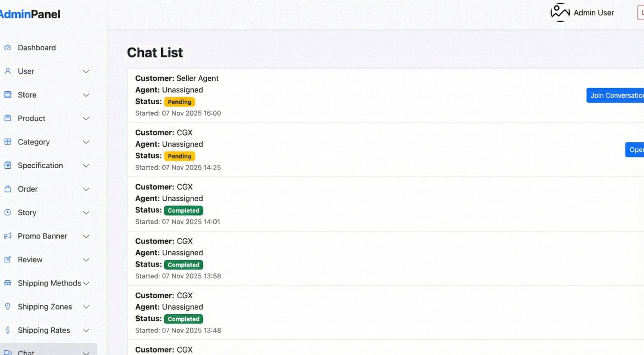Click the AdminPanel logo link
The width and height of the screenshot is (644, 355).
click(30, 14)
